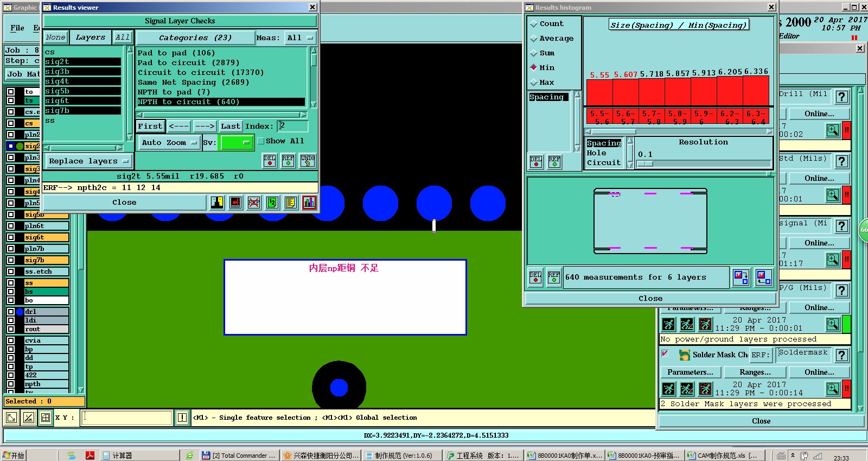The height and width of the screenshot is (461, 868).
Task: Select 'Same Net Spacing (2689)' category
Action: [193, 83]
